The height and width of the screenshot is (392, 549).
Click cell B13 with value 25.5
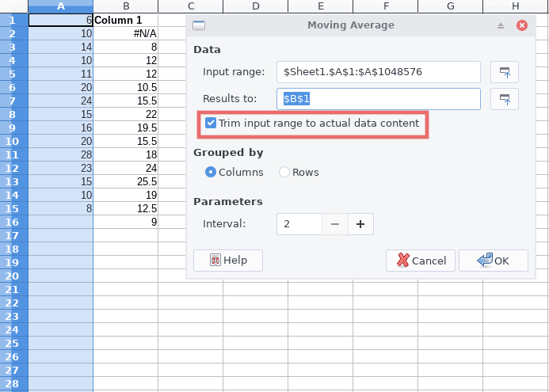[126, 181]
